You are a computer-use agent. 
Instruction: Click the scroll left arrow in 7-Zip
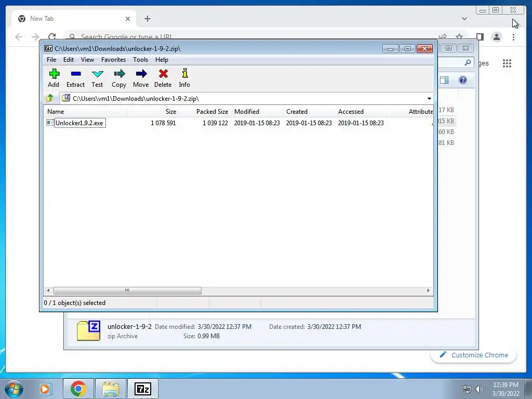48,290
